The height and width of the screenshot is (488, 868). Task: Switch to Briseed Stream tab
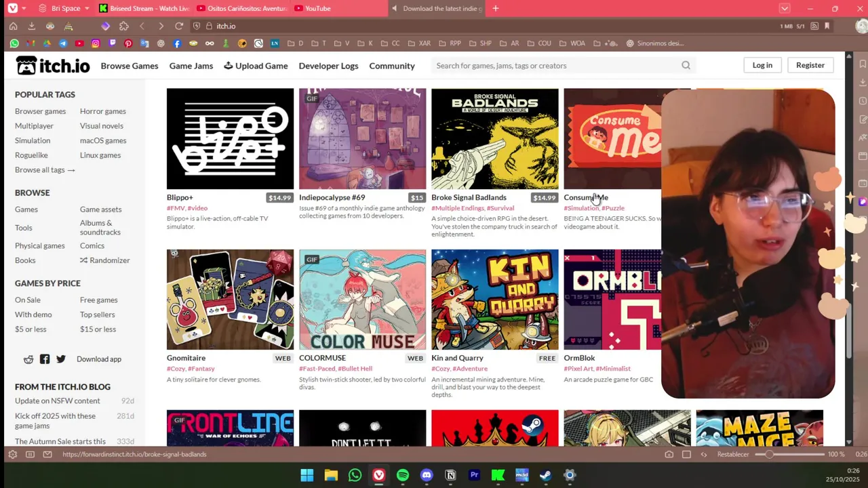pyautogui.click(x=144, y=8)
